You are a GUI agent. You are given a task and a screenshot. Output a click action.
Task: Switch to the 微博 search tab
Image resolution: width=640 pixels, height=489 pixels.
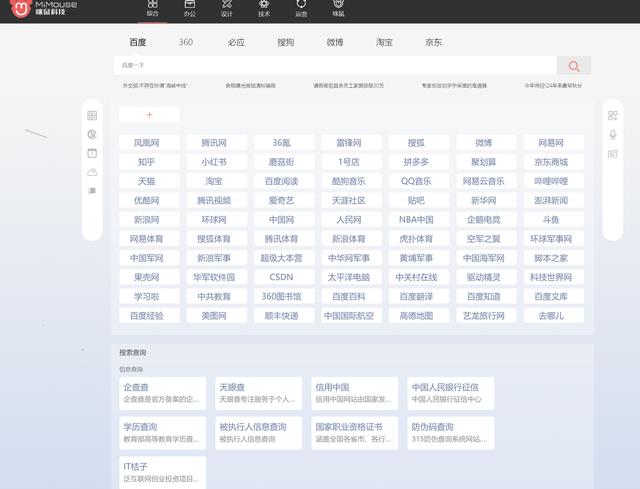click(x=335, y=42)
